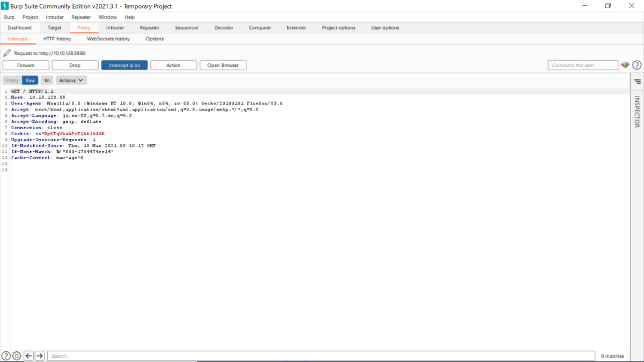Open the Help menu
The width and height of the screenshot is (644, 362).
[x=130, y=17]
